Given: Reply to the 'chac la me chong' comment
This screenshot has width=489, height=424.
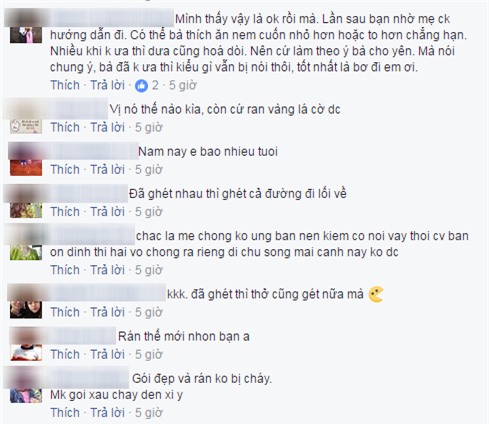Looking at the screenshot, I should tap(108, 270).
